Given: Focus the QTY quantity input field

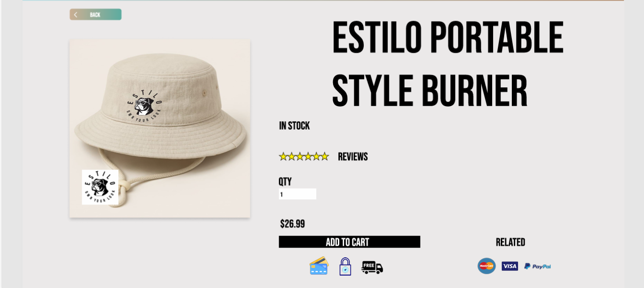Looking at the screenshot, I should [x=297, y=194].
